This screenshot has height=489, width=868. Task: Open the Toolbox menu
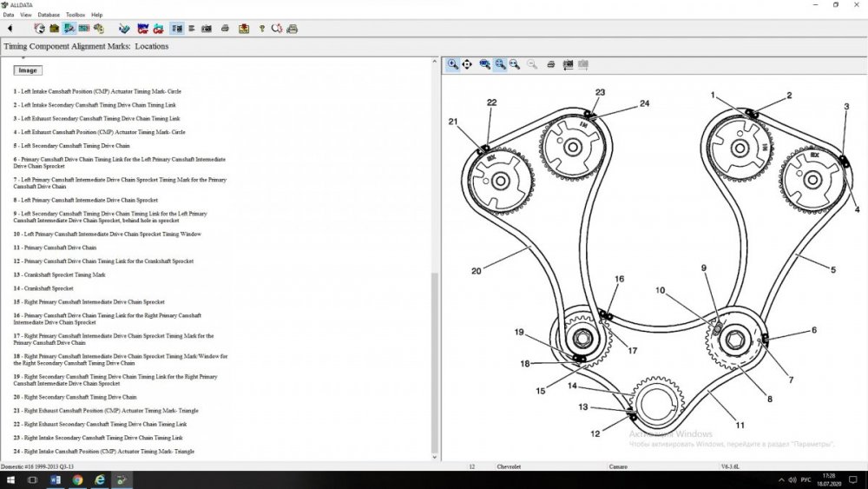(76, 15)
